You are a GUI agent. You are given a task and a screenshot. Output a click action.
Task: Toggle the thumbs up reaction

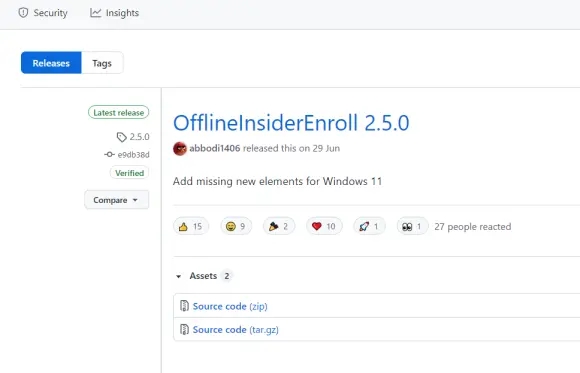click(x=191, y=226)
